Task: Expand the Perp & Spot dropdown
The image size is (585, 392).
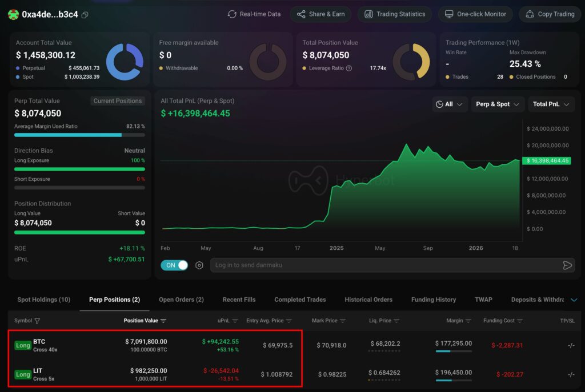Action: 498,104
